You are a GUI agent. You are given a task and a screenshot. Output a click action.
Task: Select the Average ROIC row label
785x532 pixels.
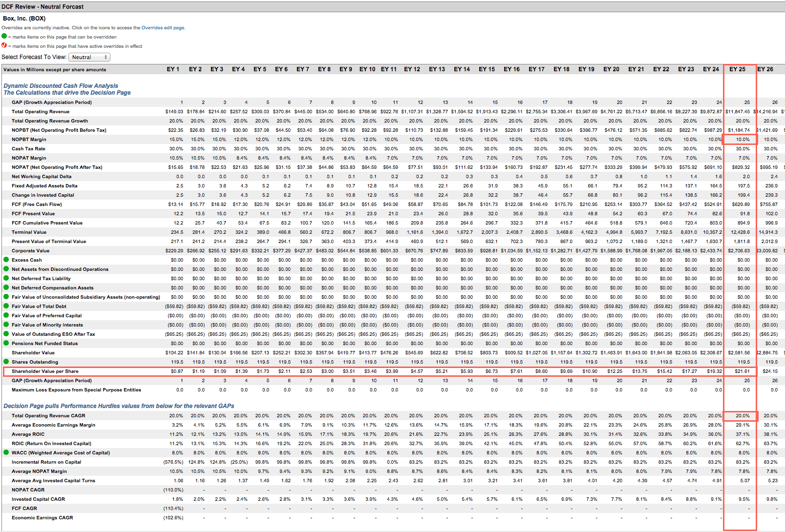pos(28,434)
